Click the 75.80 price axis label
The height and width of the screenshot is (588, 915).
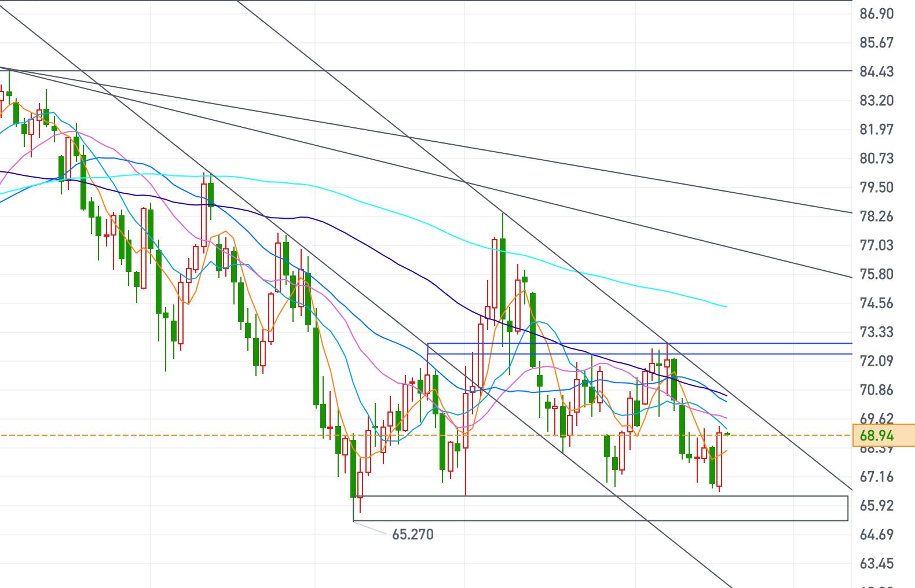point(876,274)
